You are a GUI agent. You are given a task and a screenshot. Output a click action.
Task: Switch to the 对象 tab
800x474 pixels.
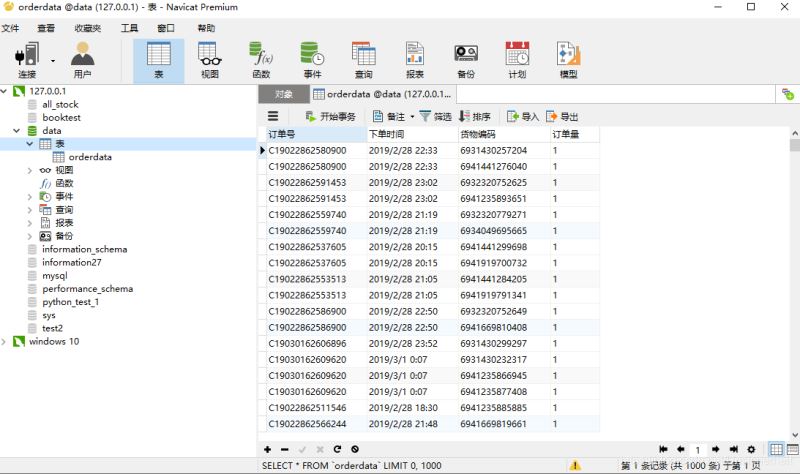284,94
